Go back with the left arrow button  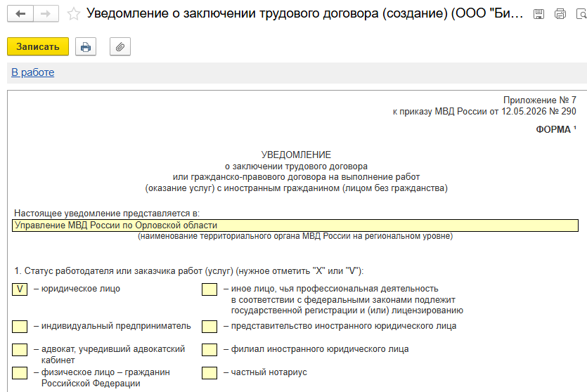pos(20,14)
